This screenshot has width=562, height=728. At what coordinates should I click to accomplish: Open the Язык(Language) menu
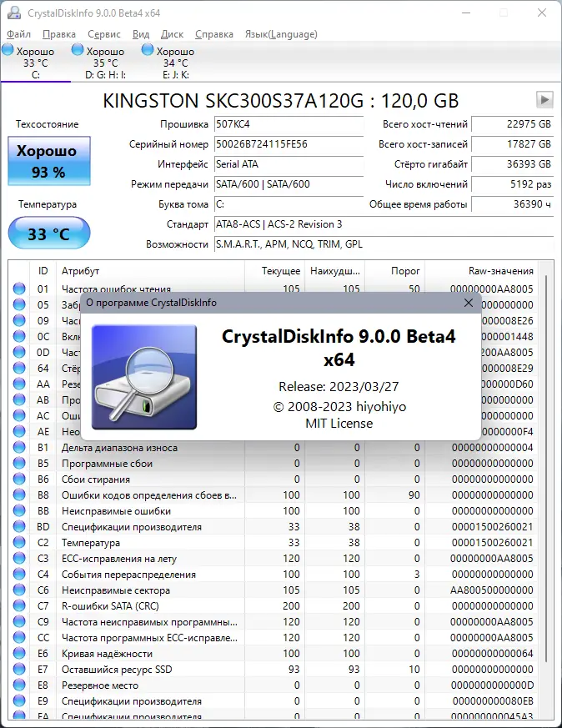coord(281,34)
